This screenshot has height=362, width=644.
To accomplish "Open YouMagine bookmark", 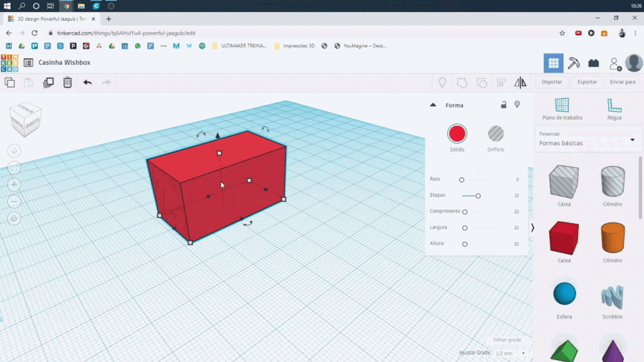I will tap(360, 46).
